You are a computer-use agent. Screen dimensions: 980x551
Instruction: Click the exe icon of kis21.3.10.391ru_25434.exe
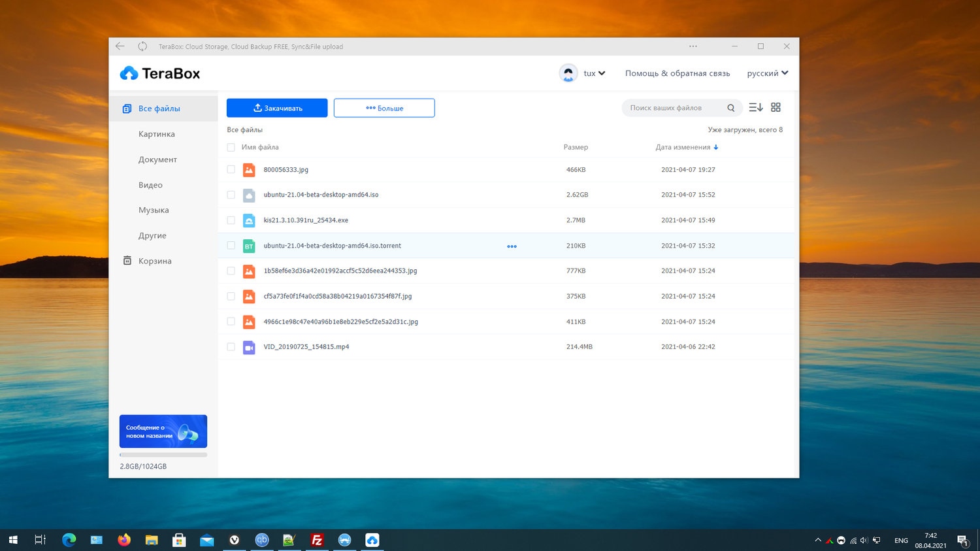pyautogui.click(x=249, y=220)
